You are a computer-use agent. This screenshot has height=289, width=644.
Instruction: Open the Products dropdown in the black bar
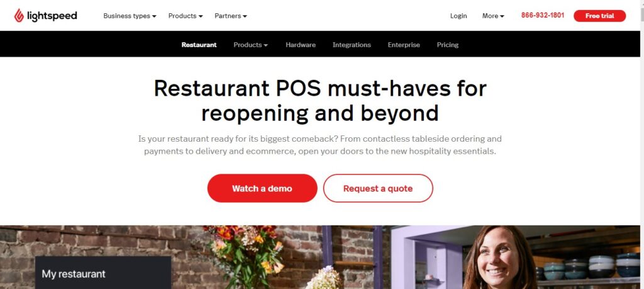[250, 45]
